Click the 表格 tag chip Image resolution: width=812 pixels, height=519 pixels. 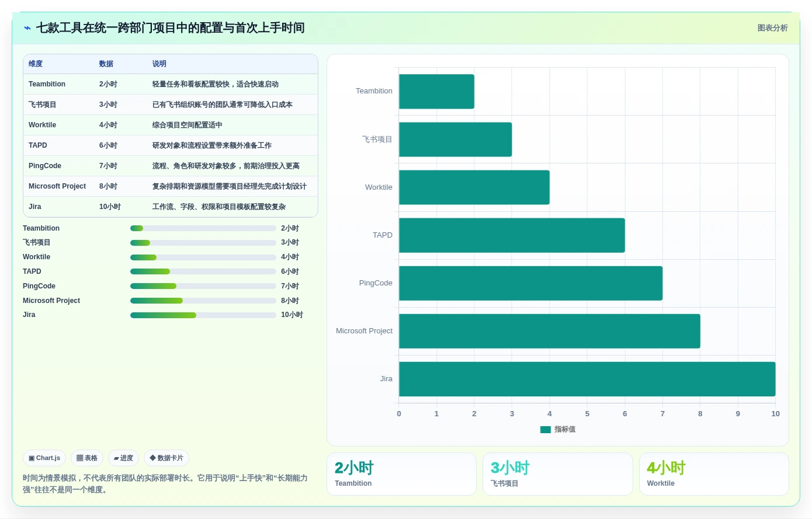pyautogui.click(x=87, y=458)
